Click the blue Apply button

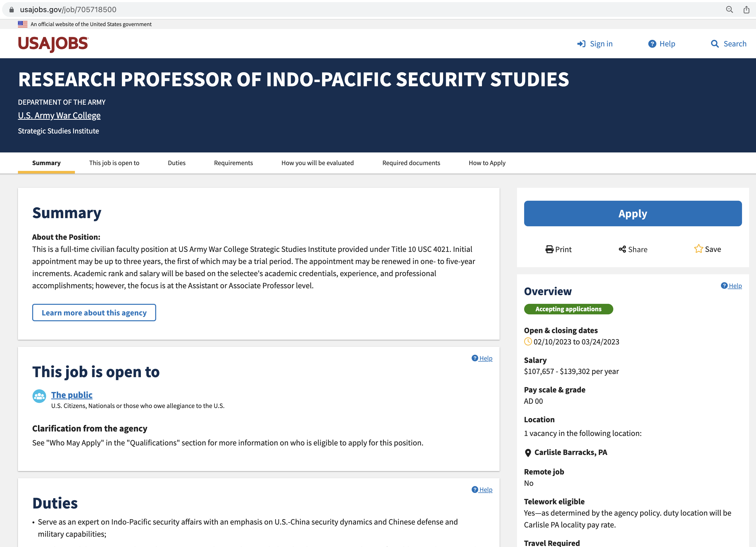[633, 214]
